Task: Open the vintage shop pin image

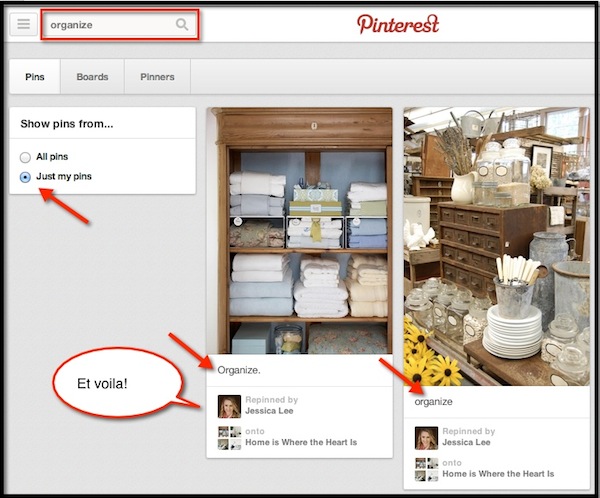Action: pyautogui.click(x=497, y=247)
